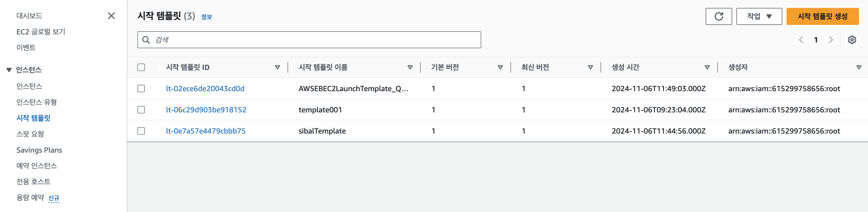Click the 신규 badge link

pos(54,198)
